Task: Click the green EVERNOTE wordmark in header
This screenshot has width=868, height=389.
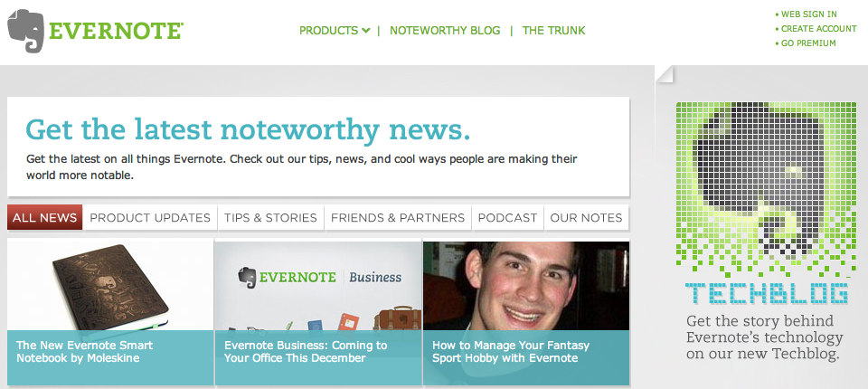Action: pos(117,31)
